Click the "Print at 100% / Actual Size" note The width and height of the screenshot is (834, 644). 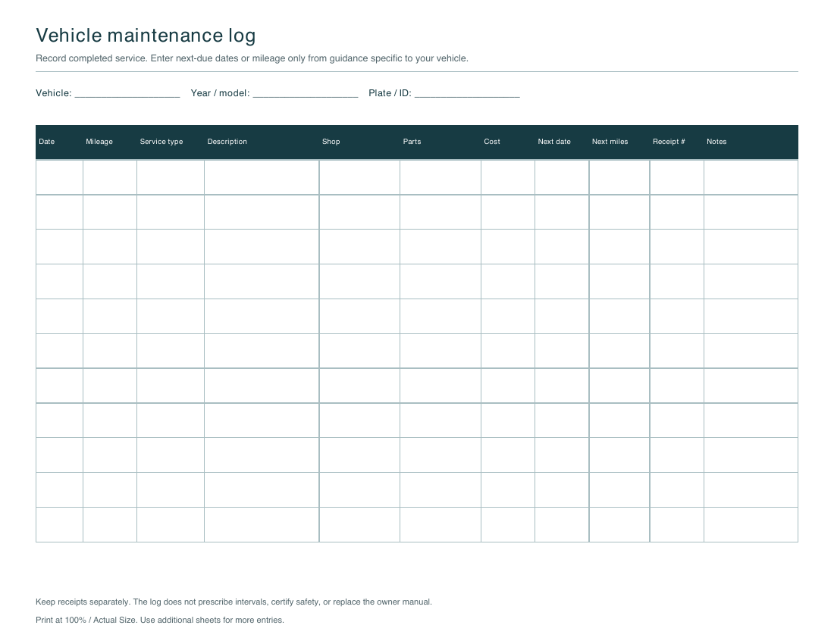click(x=159, y=620)
